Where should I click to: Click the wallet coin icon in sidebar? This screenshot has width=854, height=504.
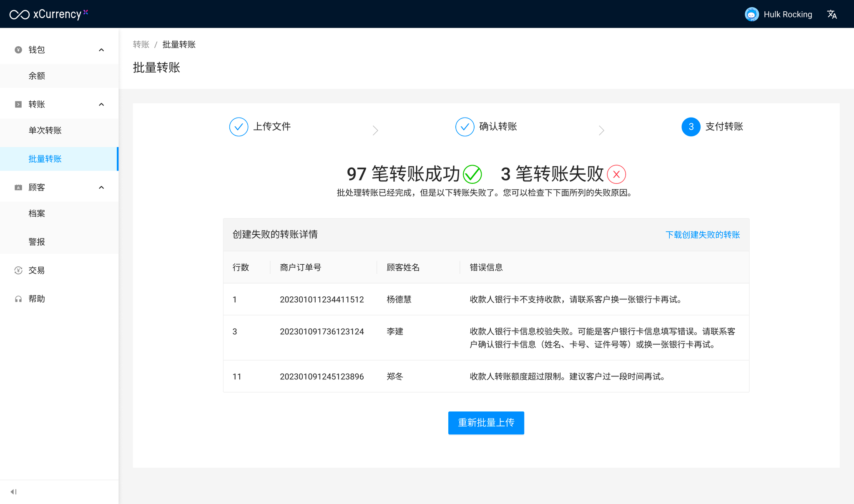tap(18, 50)
